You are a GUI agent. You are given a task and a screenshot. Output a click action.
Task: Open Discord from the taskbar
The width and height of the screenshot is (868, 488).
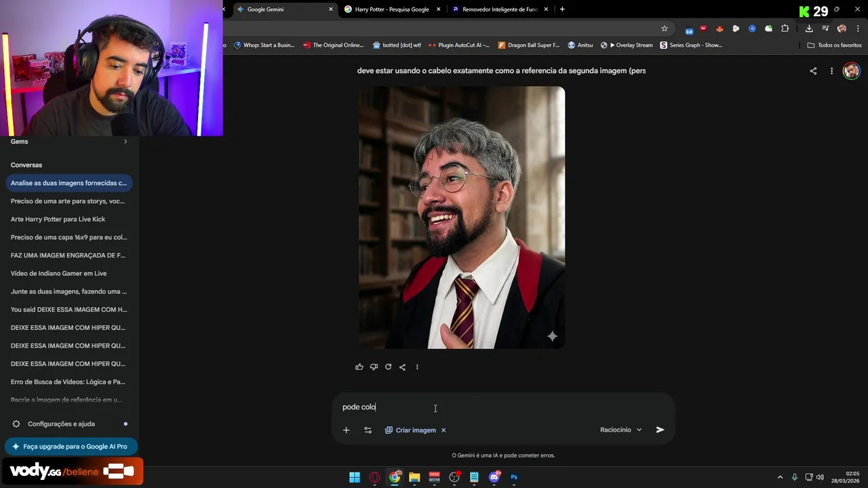click(494, 477)
